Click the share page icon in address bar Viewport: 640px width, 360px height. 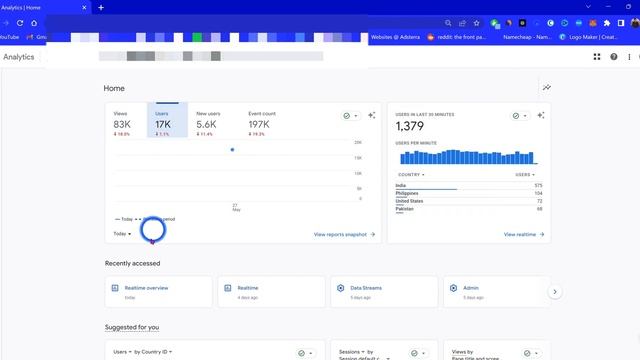click(462, 23)
